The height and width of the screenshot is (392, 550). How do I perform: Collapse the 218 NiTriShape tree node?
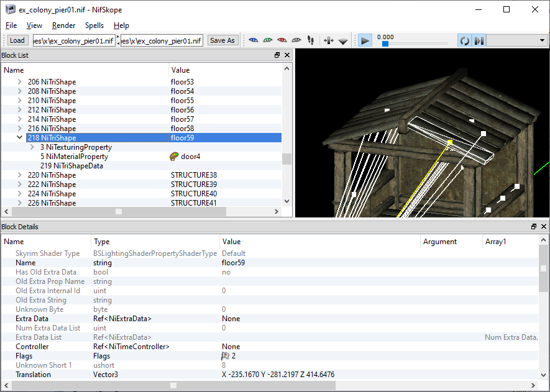20,138
